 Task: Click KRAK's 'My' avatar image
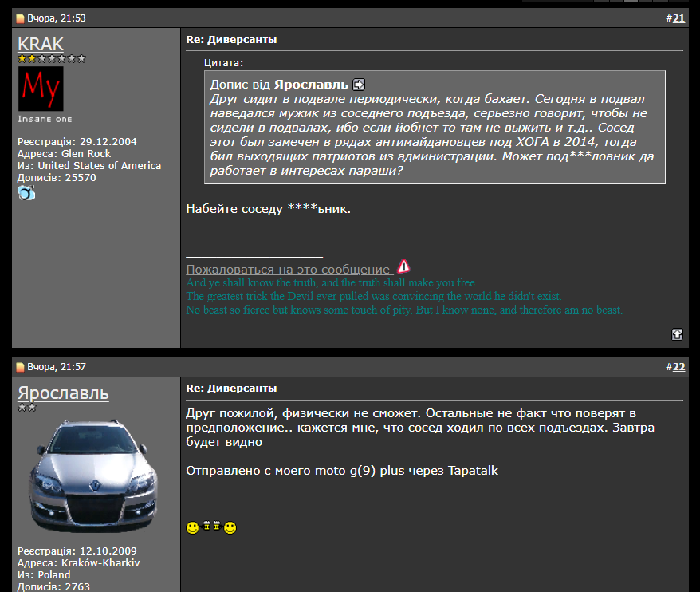pos(41,89)
